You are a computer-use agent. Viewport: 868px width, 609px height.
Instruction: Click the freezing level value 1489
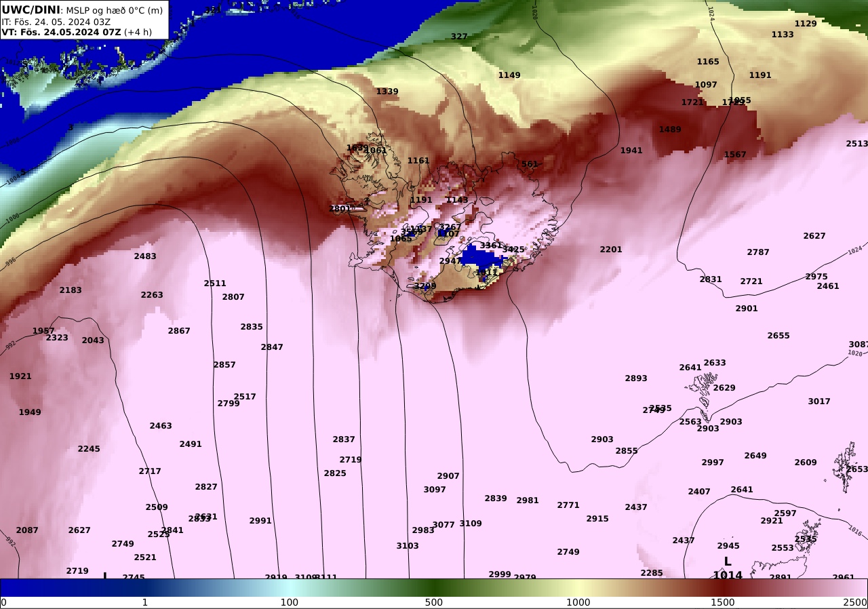coord(670,130)
